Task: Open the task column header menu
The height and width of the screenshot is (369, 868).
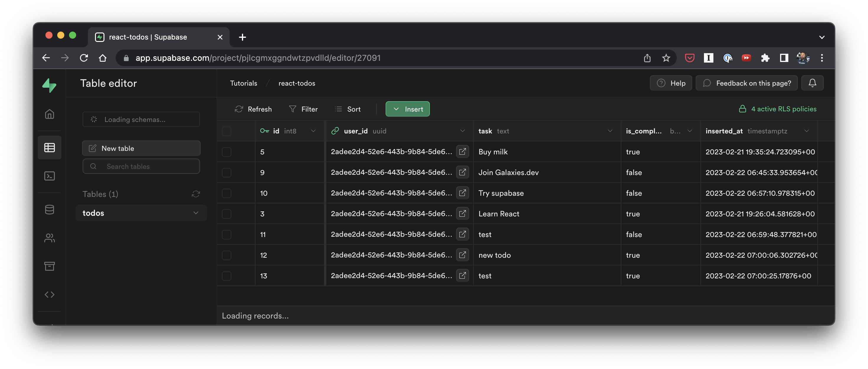Action: point(610,131)
